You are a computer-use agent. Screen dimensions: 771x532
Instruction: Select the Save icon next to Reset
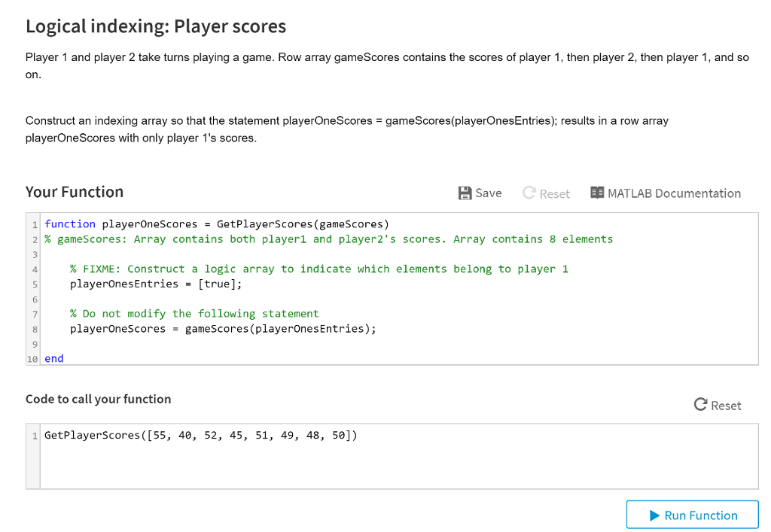click(465, 193)
